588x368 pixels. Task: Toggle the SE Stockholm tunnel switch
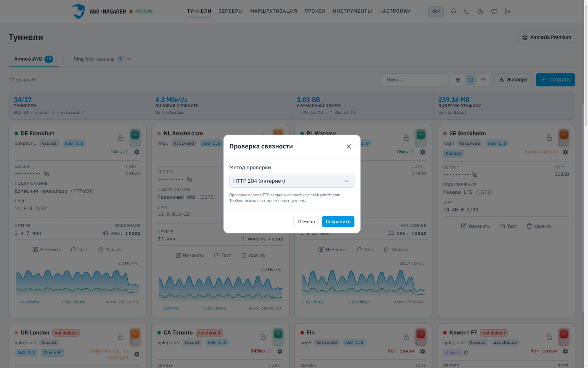pyautogui.click(x=564, y=138)
